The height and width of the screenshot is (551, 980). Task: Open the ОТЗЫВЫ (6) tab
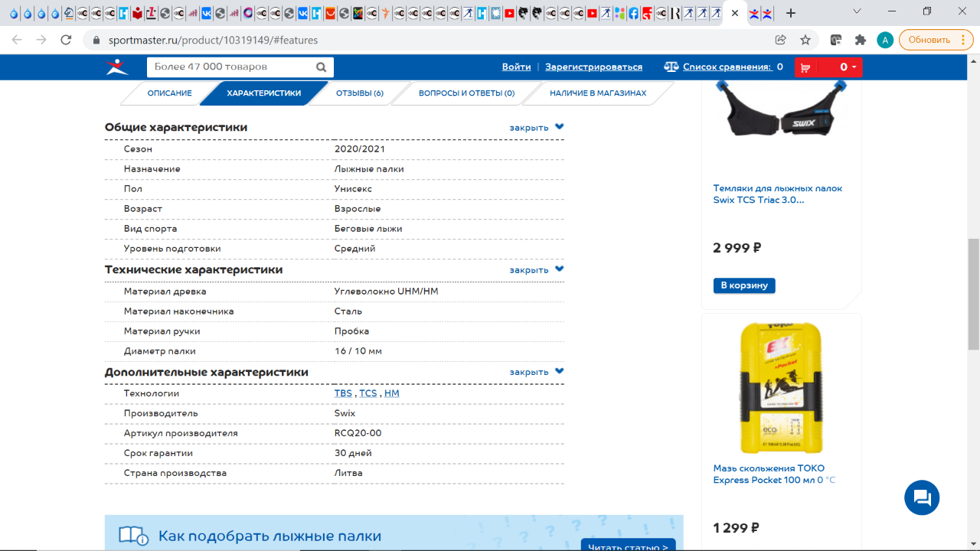[360, 93]
